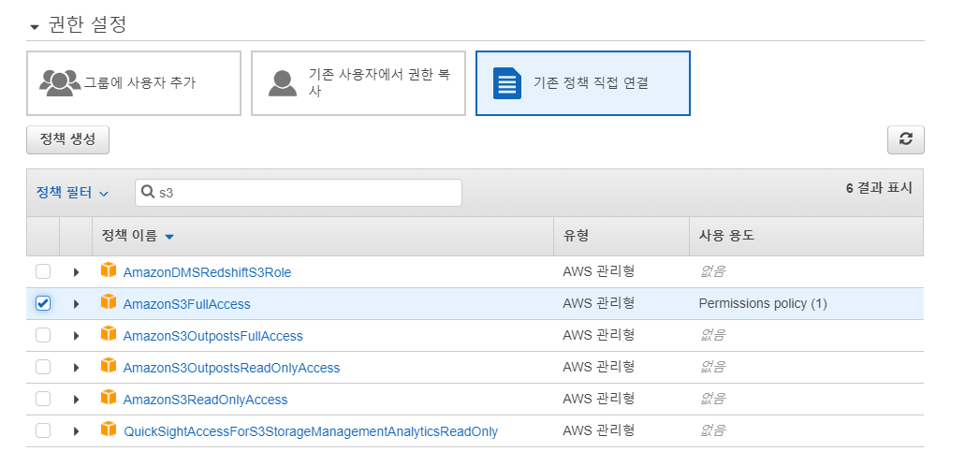Image resolution: width=980 pixels, height=466 pixels.
Task: Expand the AmazonS3OutpostsReadOnlyAccess row details arrow
Action: click(x=76, y=368)
